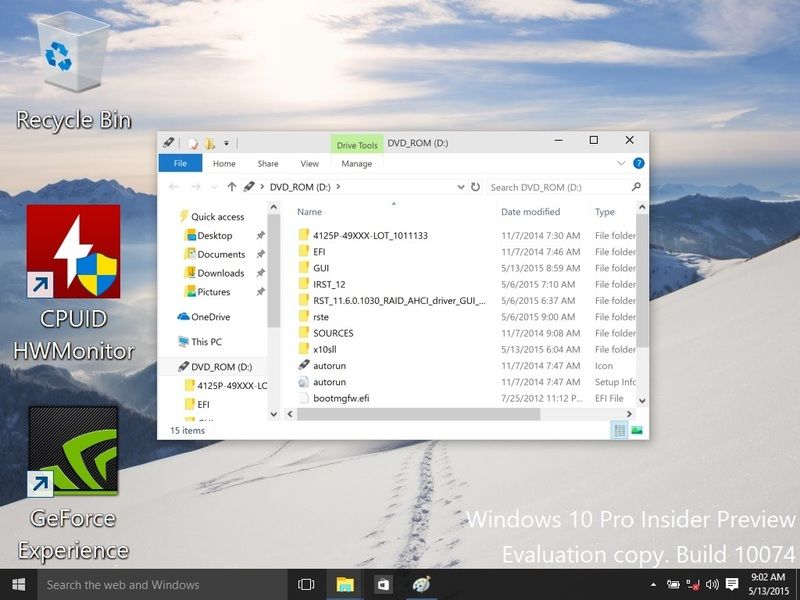The height and width of the screenshot is (600, 800).
Task: Sort files by Date modified column
Action: point(531,212)
